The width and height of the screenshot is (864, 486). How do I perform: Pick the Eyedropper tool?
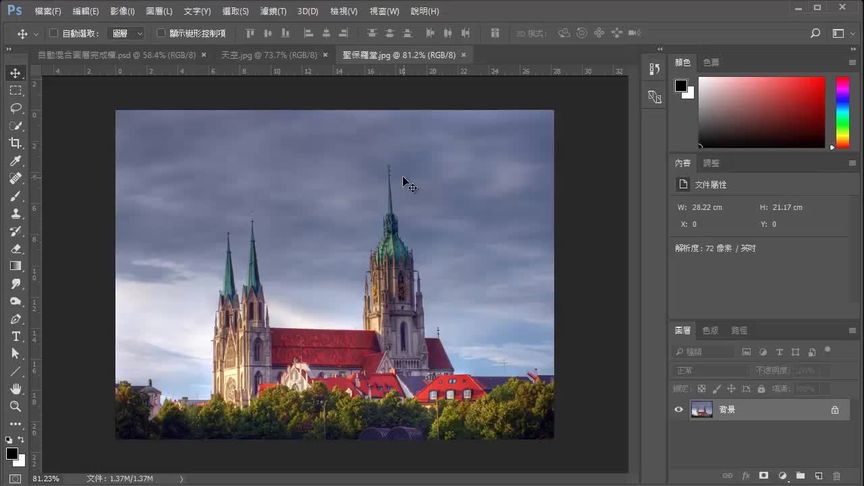click(x=15, y=161)
